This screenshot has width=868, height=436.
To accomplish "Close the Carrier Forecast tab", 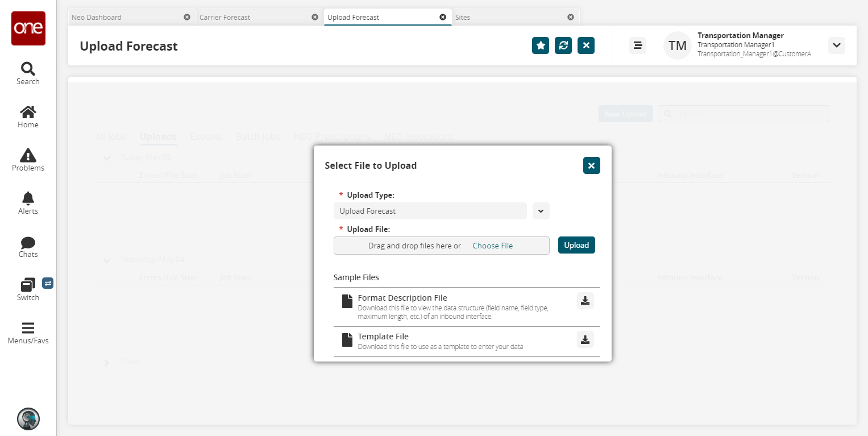I will click(315, 17).
